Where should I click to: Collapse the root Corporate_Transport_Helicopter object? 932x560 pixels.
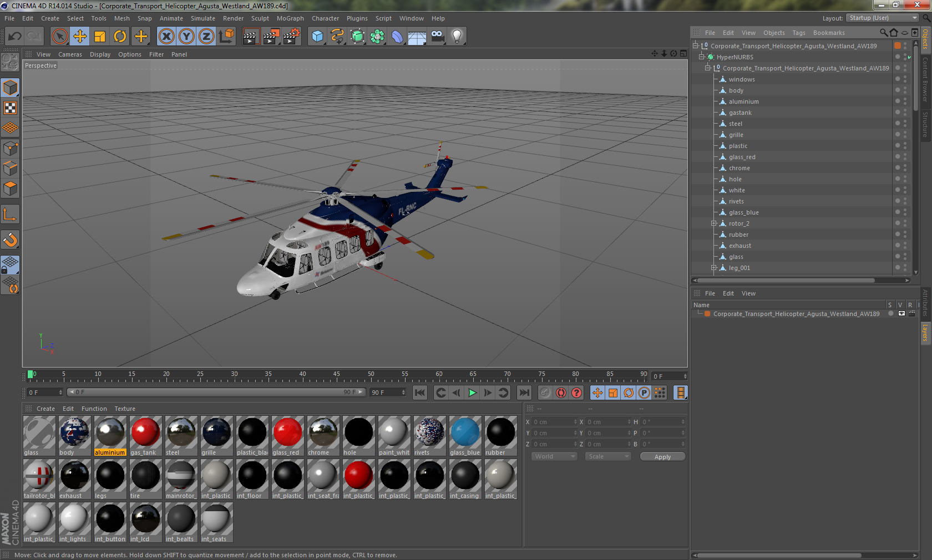[695, 46]
